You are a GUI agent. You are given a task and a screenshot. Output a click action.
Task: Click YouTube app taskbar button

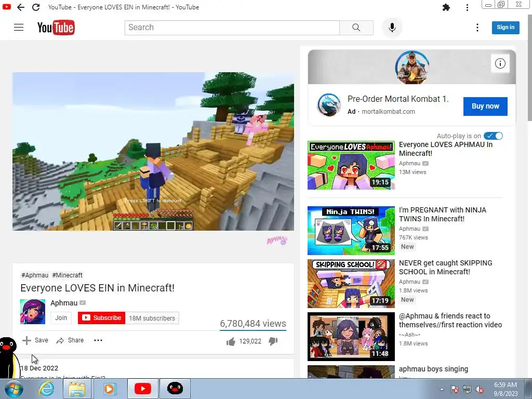tap(142, 389)
